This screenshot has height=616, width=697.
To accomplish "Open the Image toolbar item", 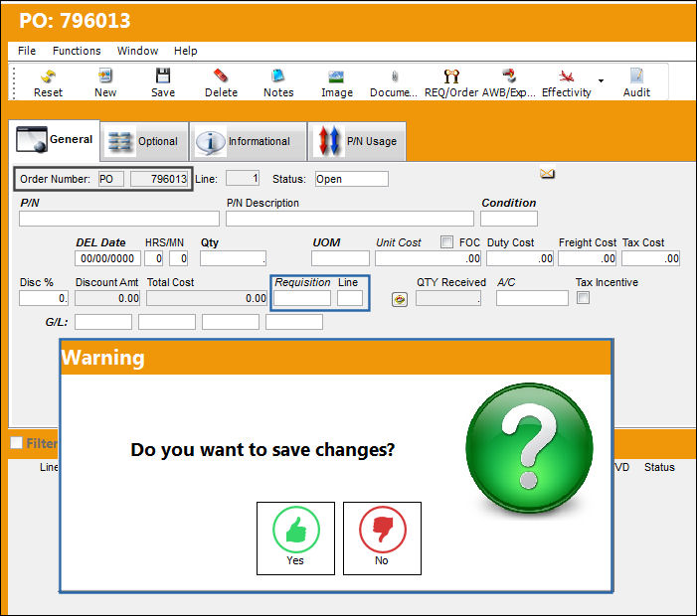I will click(x=336, y=82).
